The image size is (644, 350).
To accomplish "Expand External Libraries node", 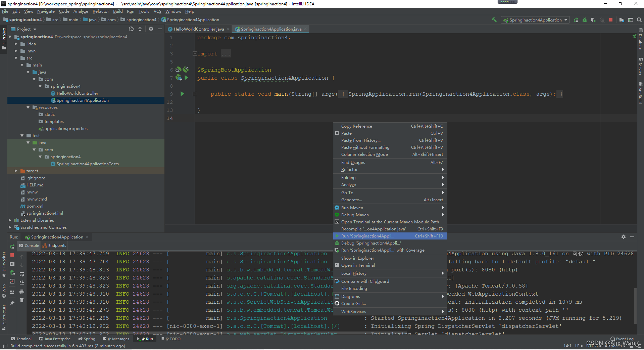I will click(10, 220).
